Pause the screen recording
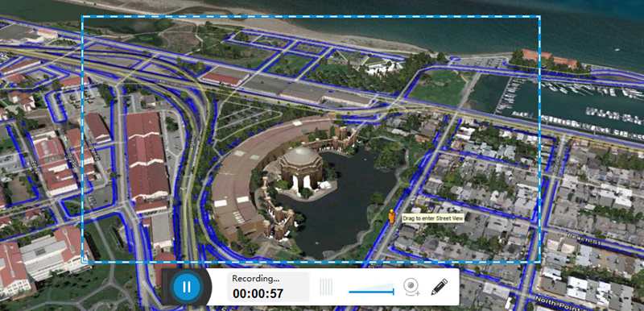The height and width of the screenshot is (311, 644). tap(187, 287)
